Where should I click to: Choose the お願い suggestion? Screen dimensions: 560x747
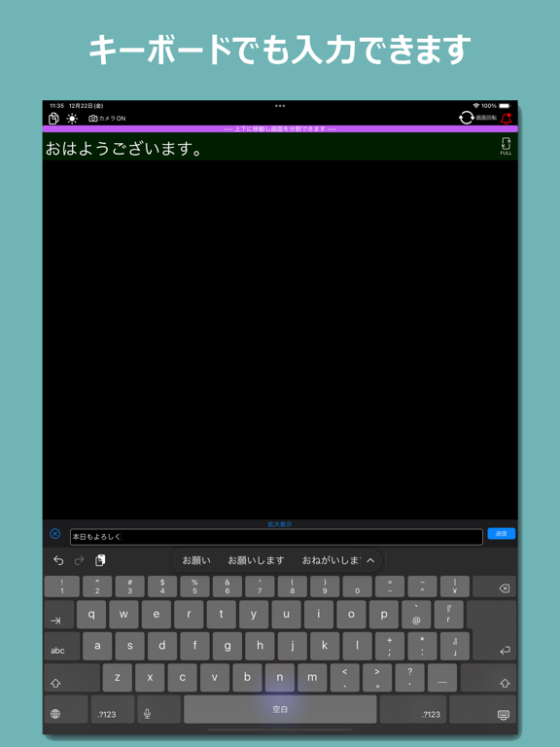tap(196, 560)
